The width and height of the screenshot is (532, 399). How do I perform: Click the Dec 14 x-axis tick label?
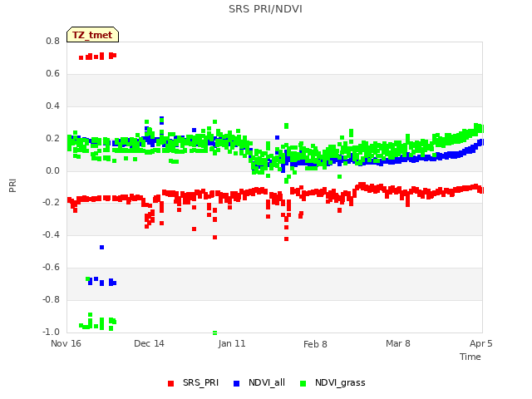click(x=149, y=343)
